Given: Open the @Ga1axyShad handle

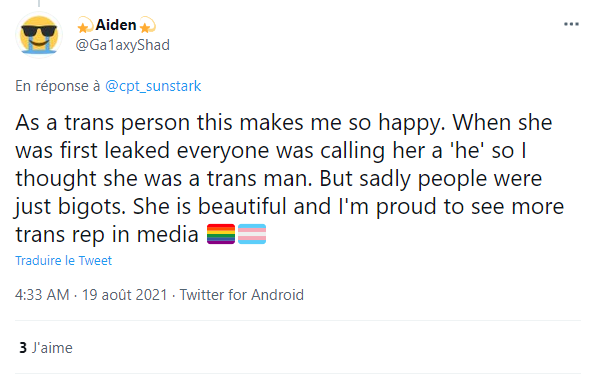Looking at the screenshot, I should click(x=123, y=45).
